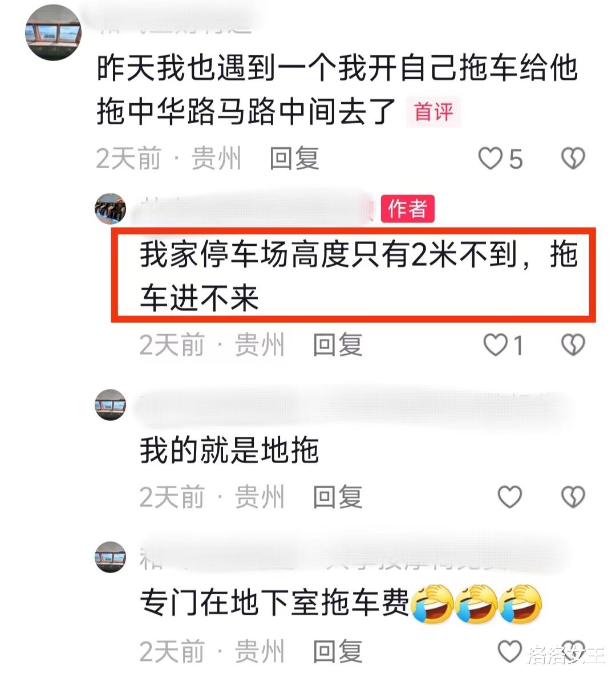Select the highlighted 我家停车场高度 comment text
The image size is (616, 678).
[359, 276]
